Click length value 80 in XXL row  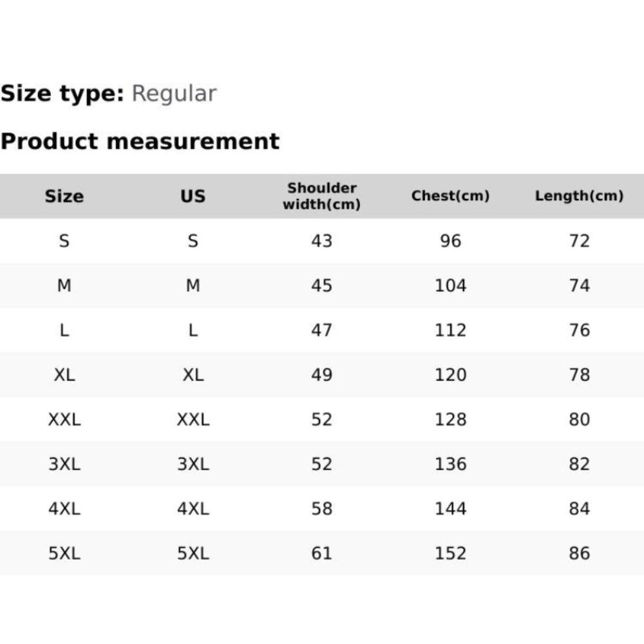[x=580, y=419]
